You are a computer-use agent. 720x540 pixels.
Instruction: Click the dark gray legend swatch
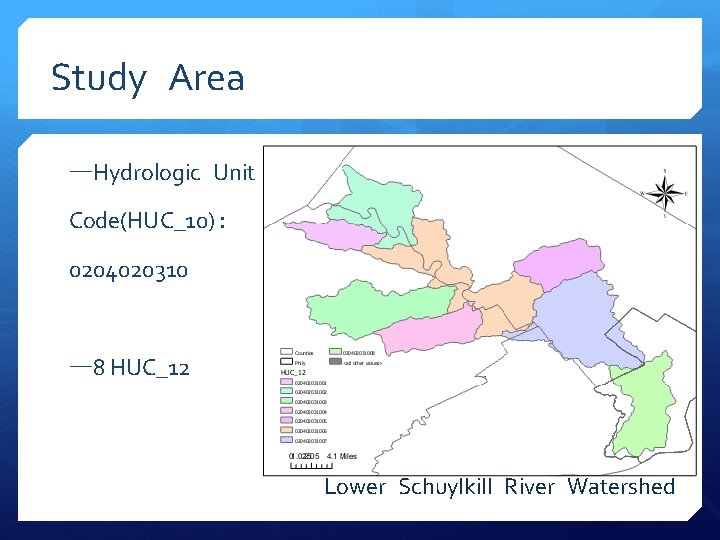[x=336, y=361]
